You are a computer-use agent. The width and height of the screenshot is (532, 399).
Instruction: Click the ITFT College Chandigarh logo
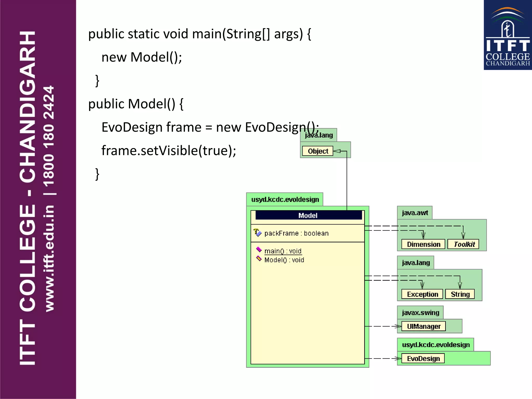point(508,35)
